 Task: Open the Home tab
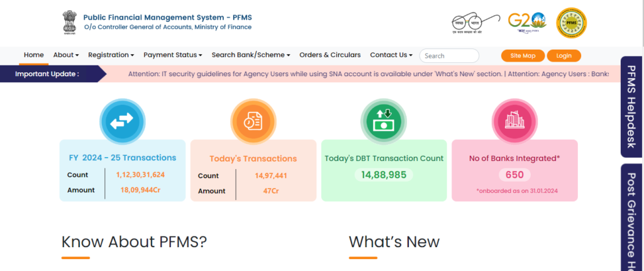point(34,55)
